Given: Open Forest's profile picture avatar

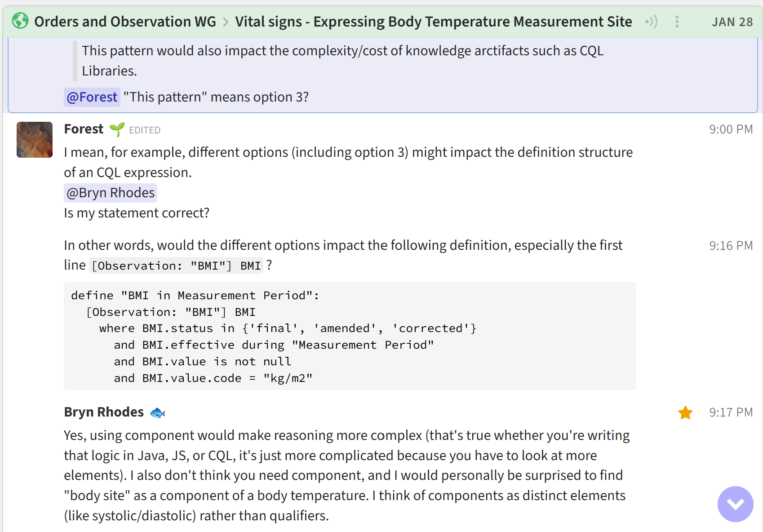Looking at the screenshot, I should pyautogui.click(x=35, y=140).
